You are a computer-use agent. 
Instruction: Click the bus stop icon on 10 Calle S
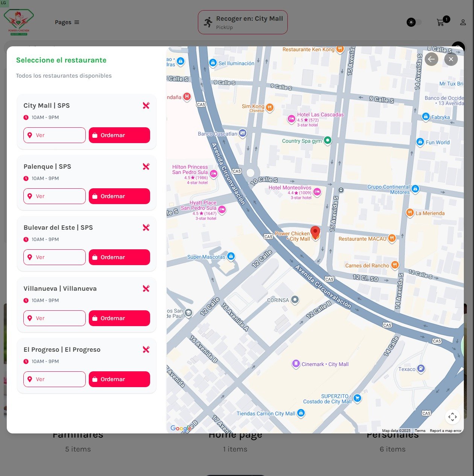[x=341, y=190]
